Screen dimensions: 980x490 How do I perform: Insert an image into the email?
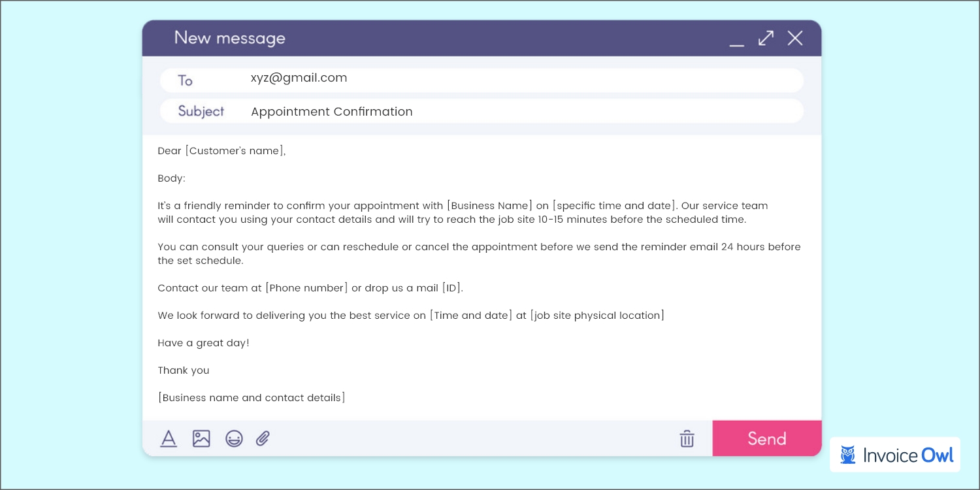[x=201, y=438]
